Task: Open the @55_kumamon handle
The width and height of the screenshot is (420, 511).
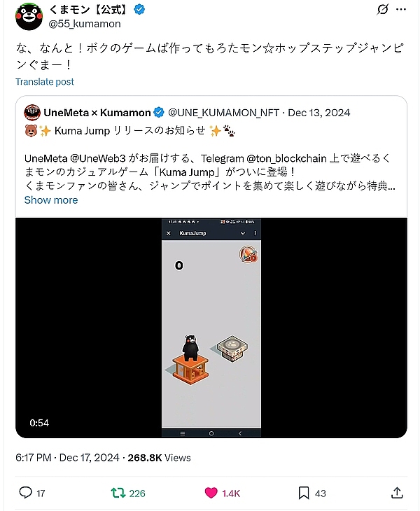Action: click(x=85, y=24)
